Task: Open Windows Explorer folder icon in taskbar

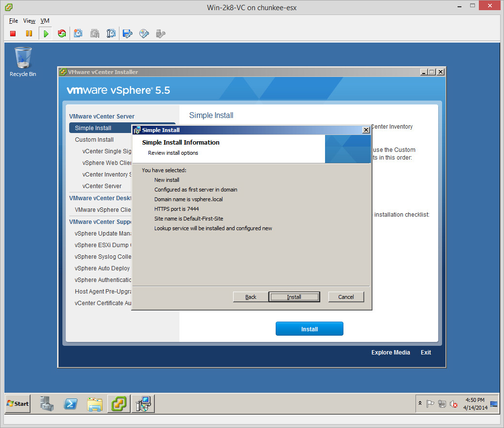Action: pos(95,404)
